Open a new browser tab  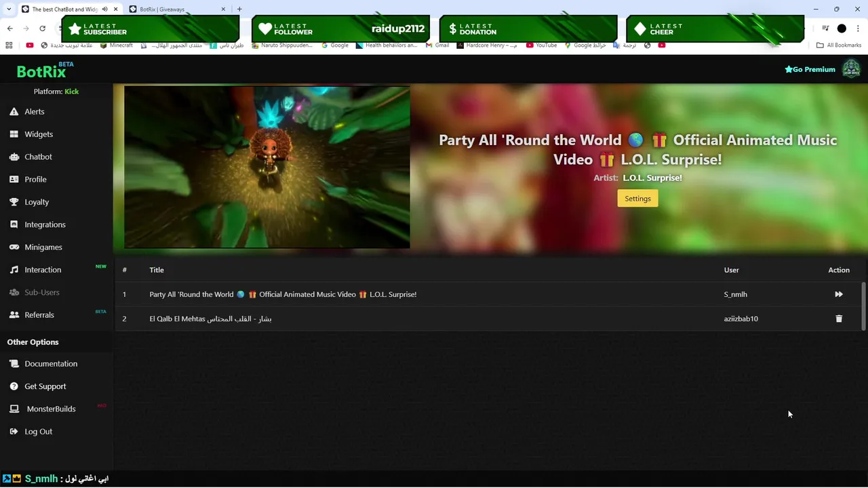coord(239,9)
